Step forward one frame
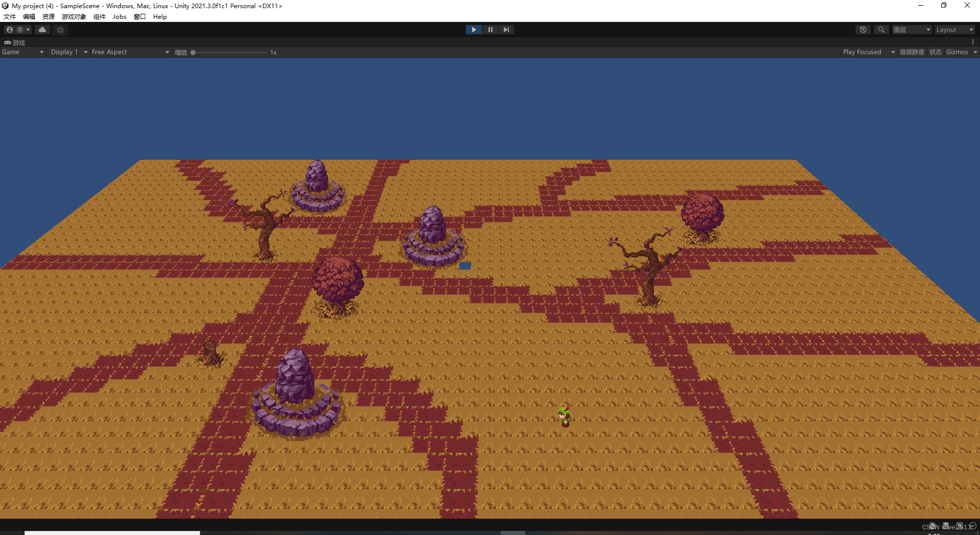980x535 pixels. pos(506,30)
